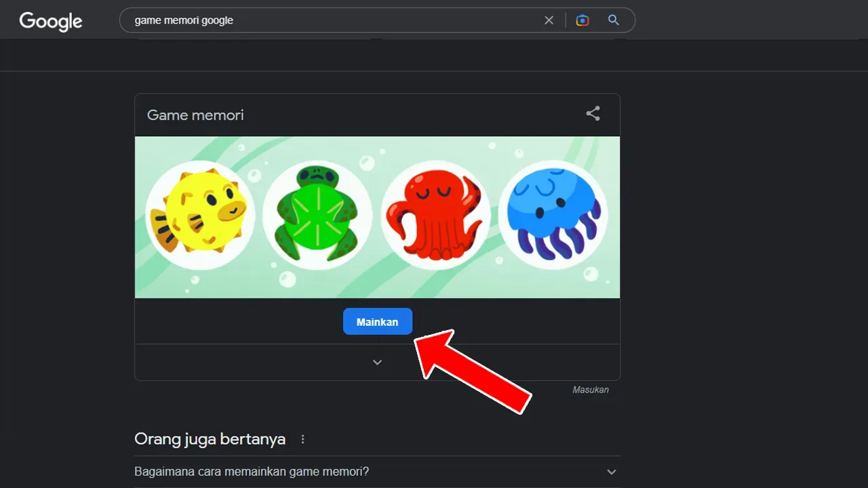Start the game with Mainkan button
Viewport: 868px width, 488px height.
pyautogui.click(x=378, y=322)
